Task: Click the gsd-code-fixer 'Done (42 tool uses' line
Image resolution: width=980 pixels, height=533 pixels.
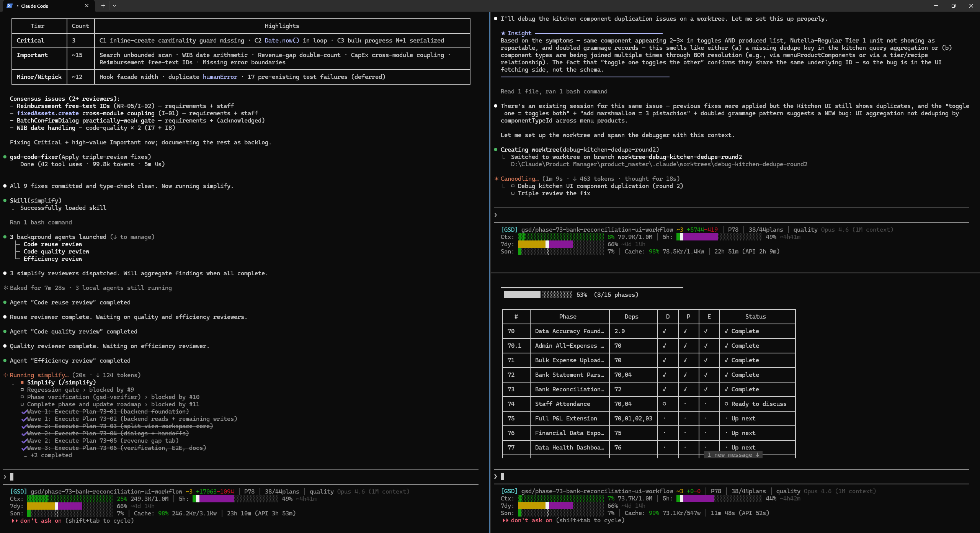Action: (92, 164)
